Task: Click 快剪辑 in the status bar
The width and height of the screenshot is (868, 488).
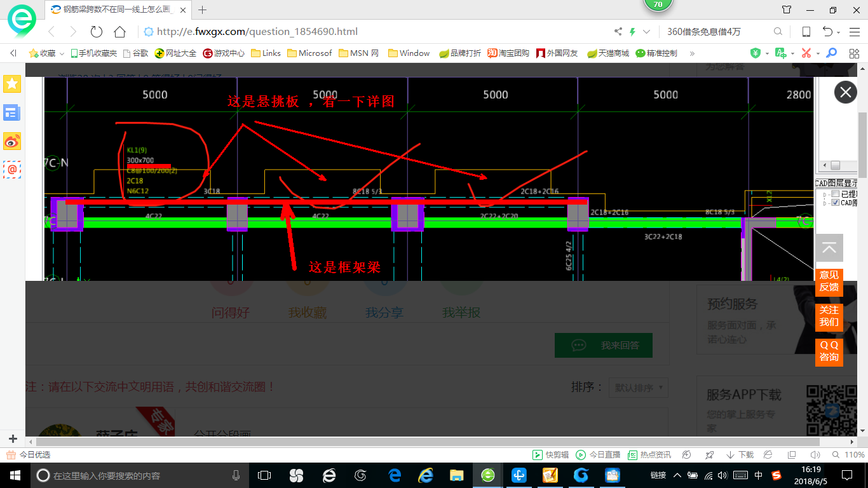Action: point(550,455)
